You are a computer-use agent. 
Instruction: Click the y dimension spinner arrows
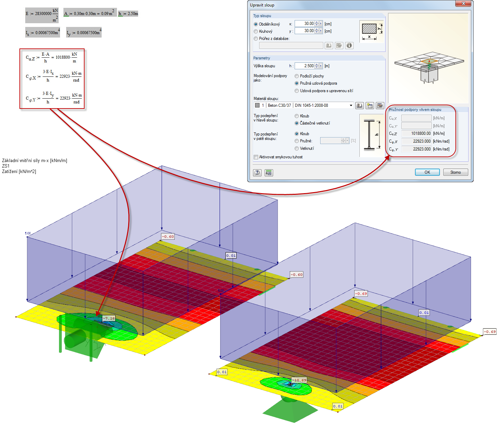tap(317, 31)
